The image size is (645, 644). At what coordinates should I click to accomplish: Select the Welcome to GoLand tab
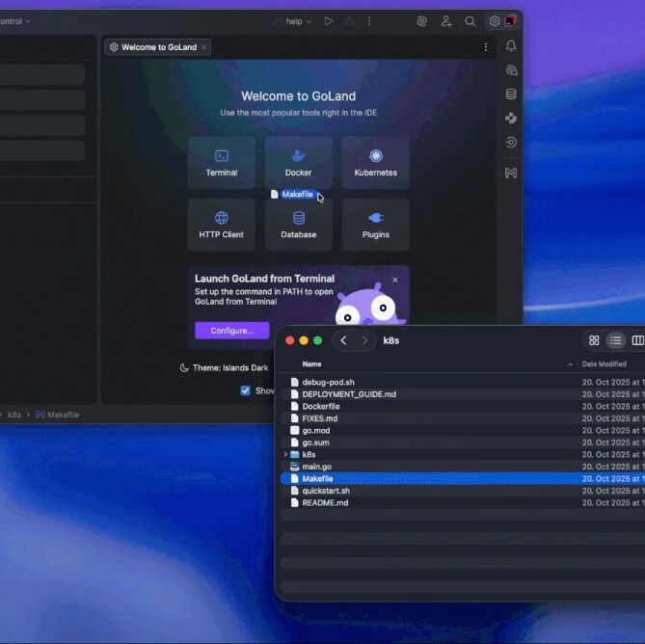pyautogui.click(x=158, y=47)
